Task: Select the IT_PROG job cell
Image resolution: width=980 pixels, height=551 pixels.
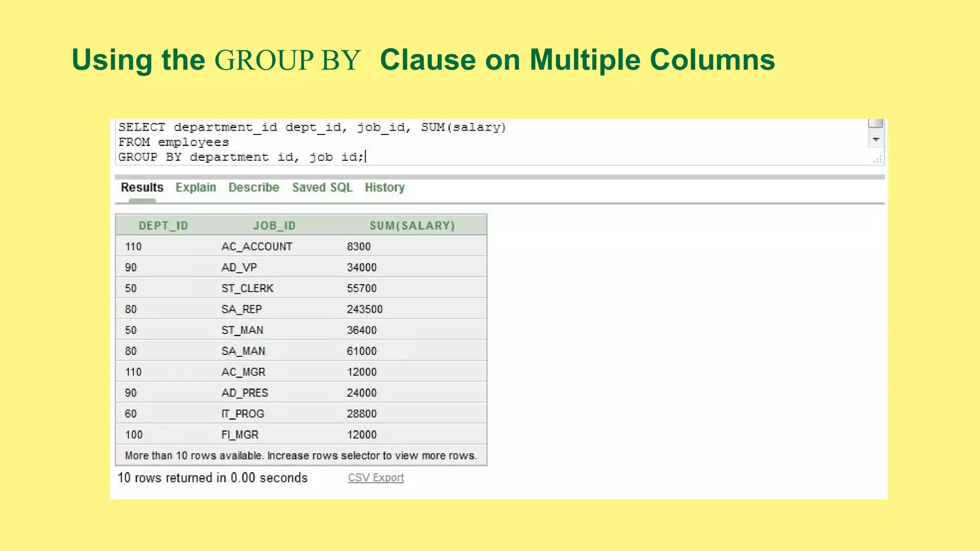Action: (243, 414)
